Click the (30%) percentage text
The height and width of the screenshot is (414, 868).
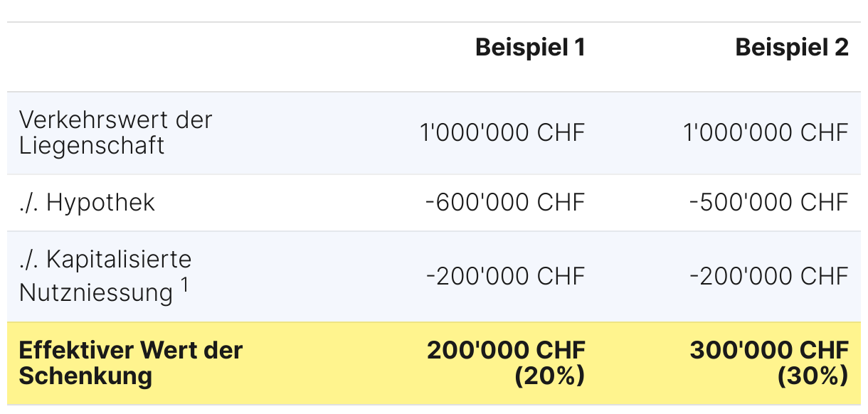813,376
